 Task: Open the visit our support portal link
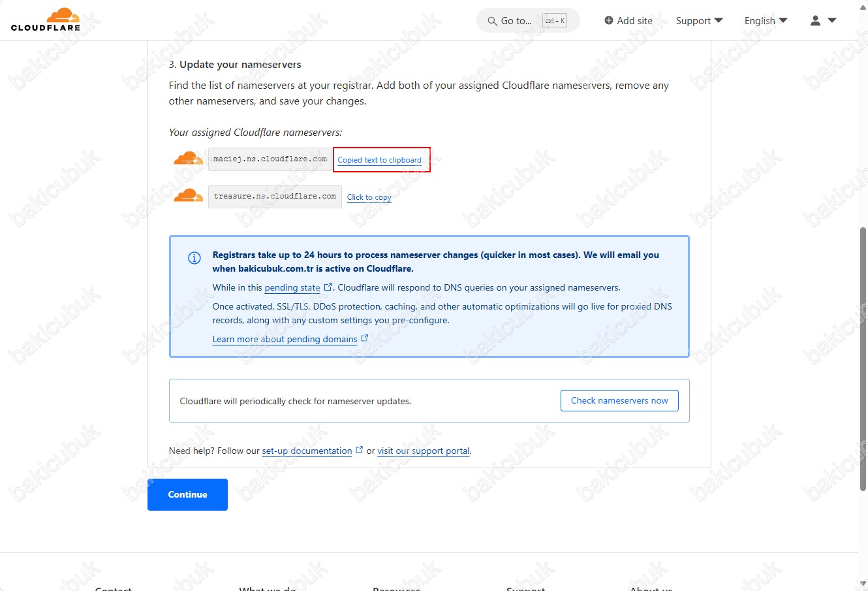424,451
